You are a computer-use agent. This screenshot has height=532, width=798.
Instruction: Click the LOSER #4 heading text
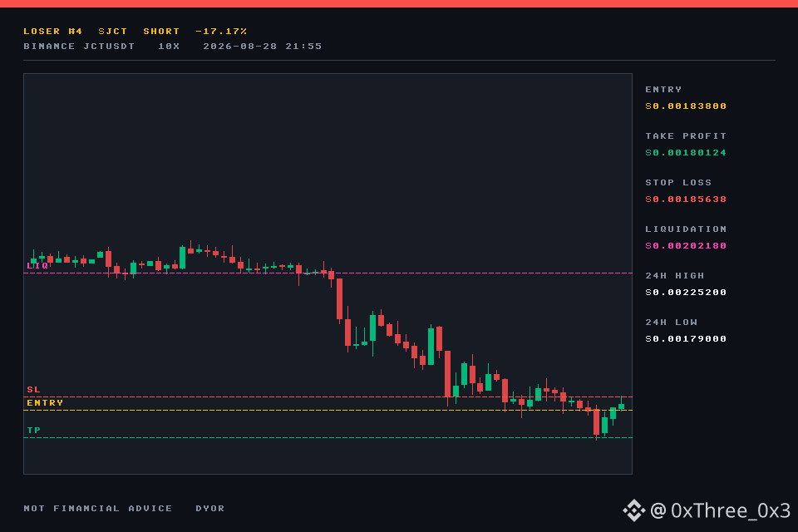coord(52,32)
